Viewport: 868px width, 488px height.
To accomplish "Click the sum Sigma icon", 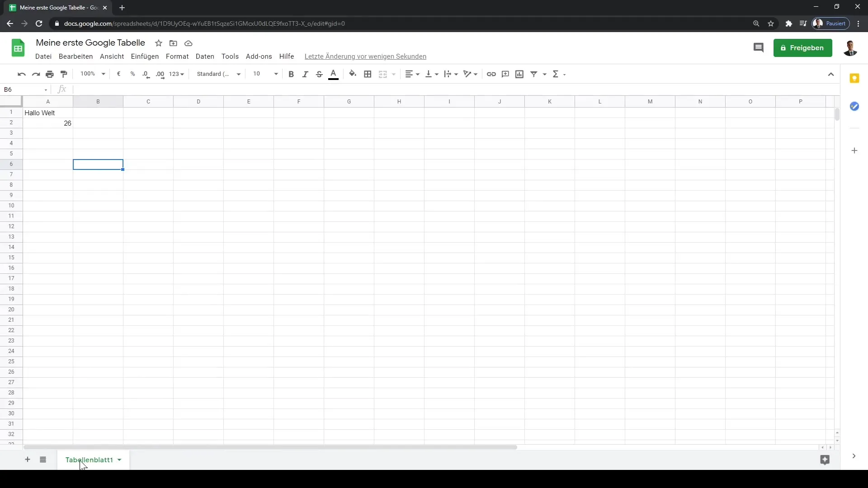I will (555, 73).
